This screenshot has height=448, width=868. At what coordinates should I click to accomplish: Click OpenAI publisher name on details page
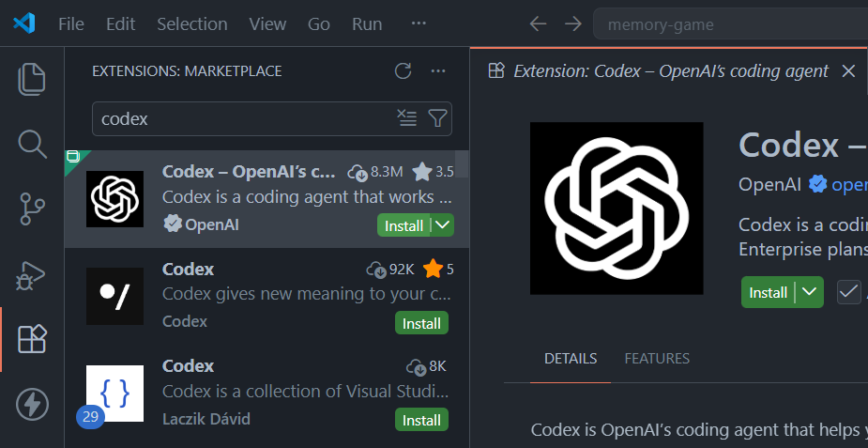(770, 184)
